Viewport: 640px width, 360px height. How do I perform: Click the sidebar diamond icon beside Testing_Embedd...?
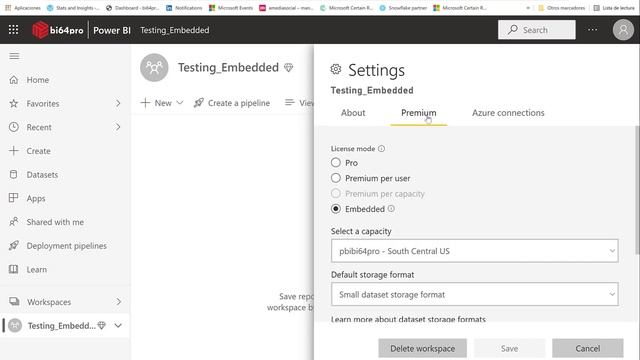(102, 325)
